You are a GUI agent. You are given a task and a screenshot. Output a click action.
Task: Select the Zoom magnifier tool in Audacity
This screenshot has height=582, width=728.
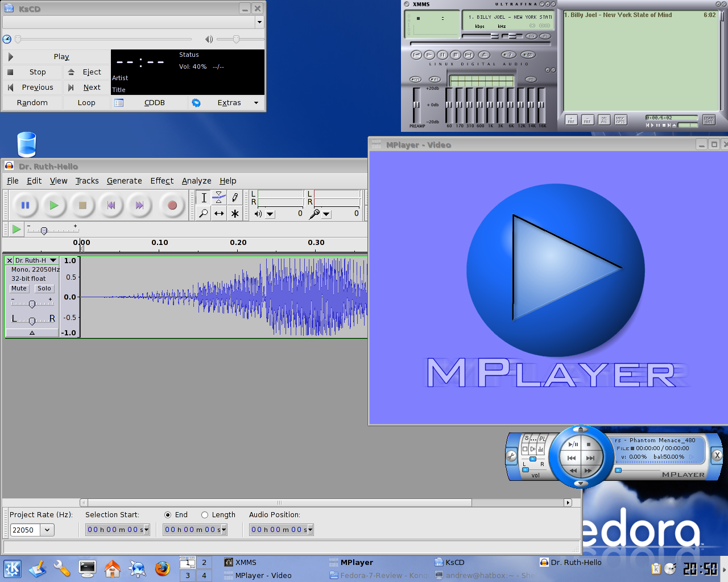tap(204, 214)
